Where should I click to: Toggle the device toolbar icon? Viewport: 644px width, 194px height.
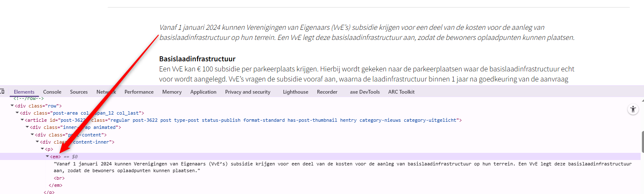coord(3,92)
